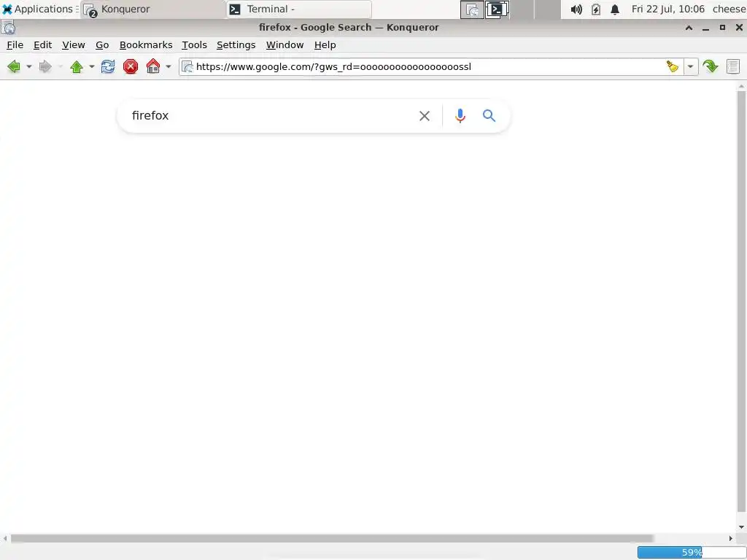
Task: Click the grey forward arrow
Action: click(x=45, y=66)
